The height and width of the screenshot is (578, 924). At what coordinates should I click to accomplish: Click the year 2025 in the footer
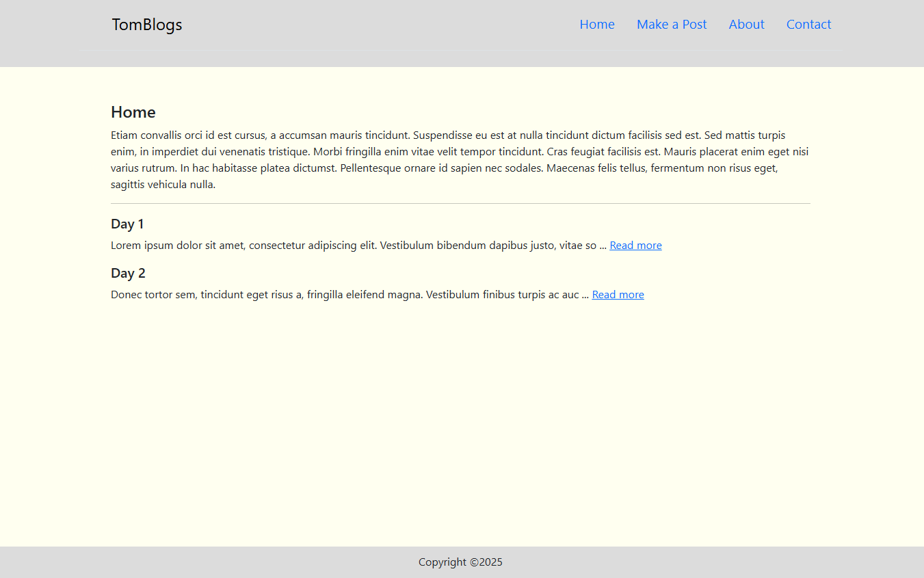pyautogui.click(x=490, y=562)
